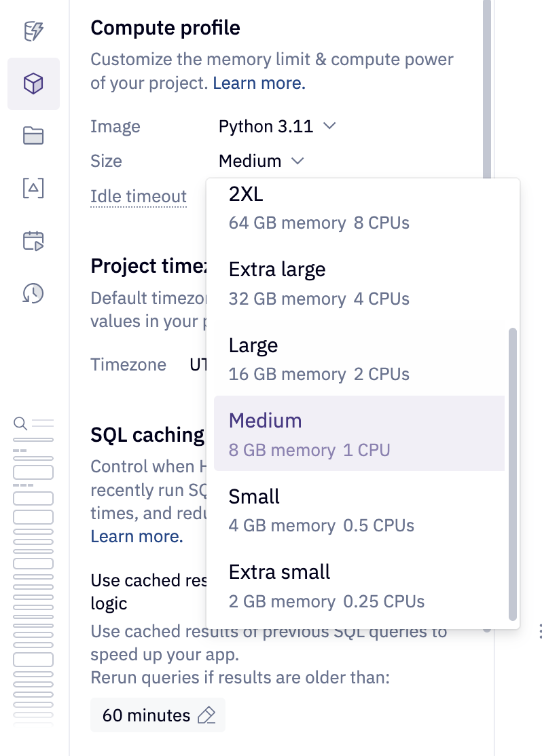Click the search icon in outline sidebar
This screenshot has width=542, height=756.
[x=18, y=421]
